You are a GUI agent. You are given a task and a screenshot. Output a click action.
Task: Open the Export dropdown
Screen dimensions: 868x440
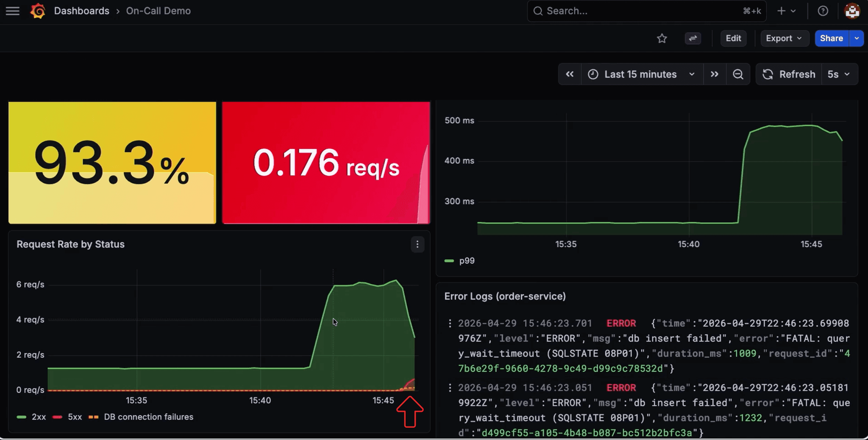785,39
